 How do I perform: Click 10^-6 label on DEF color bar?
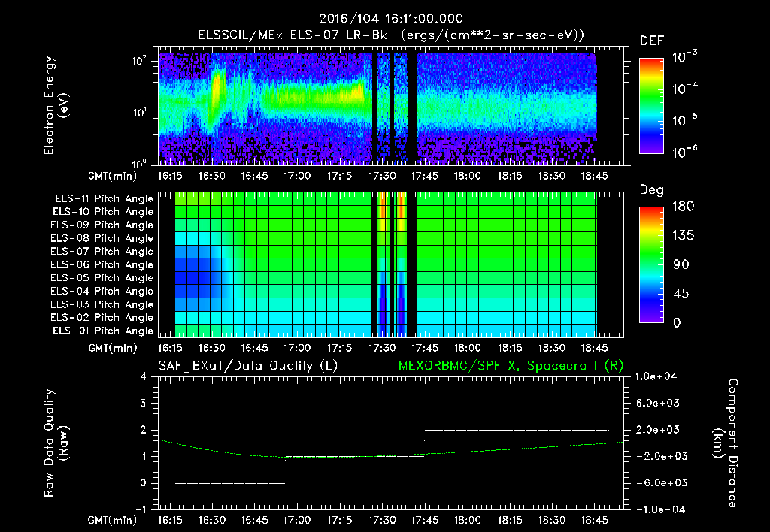(x=684, y=152)
